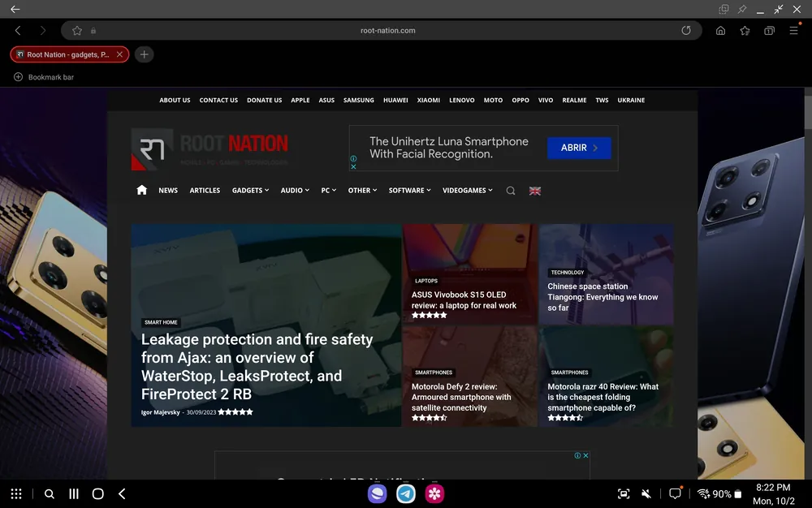Go to CONTACT US page
This screenshot has height=508, width=812.
(x=218, y=101)
